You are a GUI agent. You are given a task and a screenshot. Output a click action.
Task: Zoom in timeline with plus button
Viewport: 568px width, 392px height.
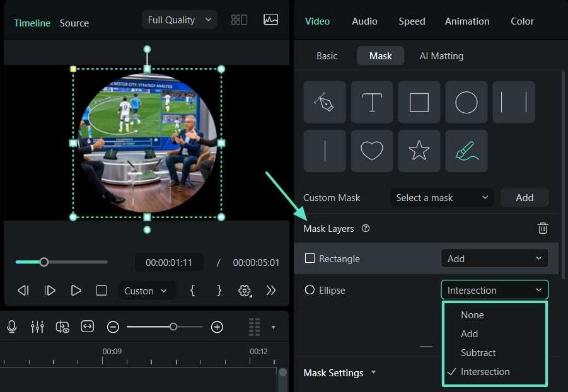(217, 327)
